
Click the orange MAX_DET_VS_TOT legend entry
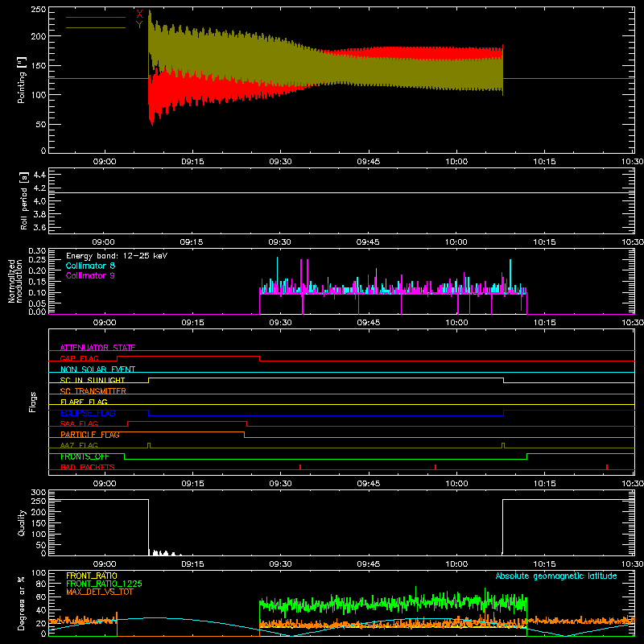click(x=99, y=592)
